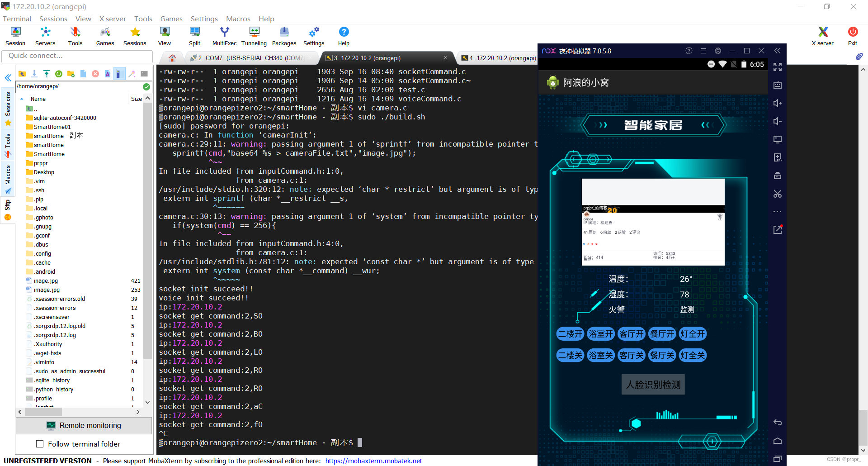The image size is (868, 466).
Task: Click the Split terminal icon
Action: 194,36
